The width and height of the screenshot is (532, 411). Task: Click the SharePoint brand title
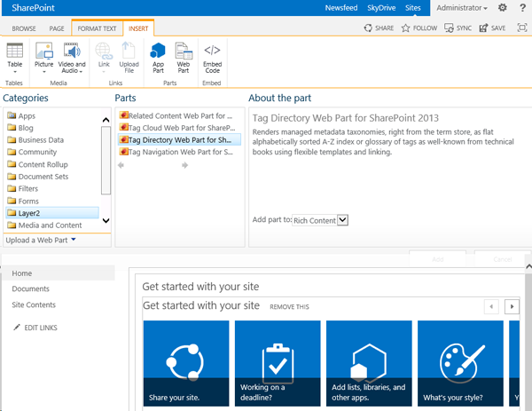[x=33, y=8]
